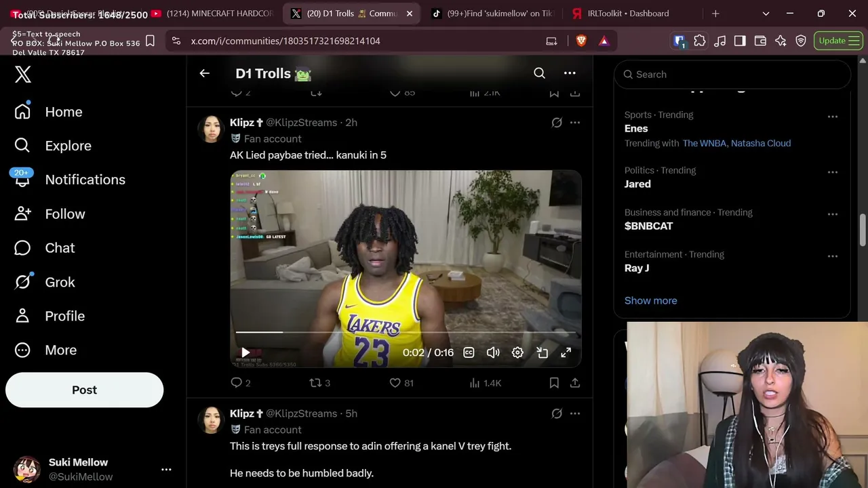The height and width of the screenshot is (488, 868).
Task: Open video playback settings gear
Action: pos(517,352)
